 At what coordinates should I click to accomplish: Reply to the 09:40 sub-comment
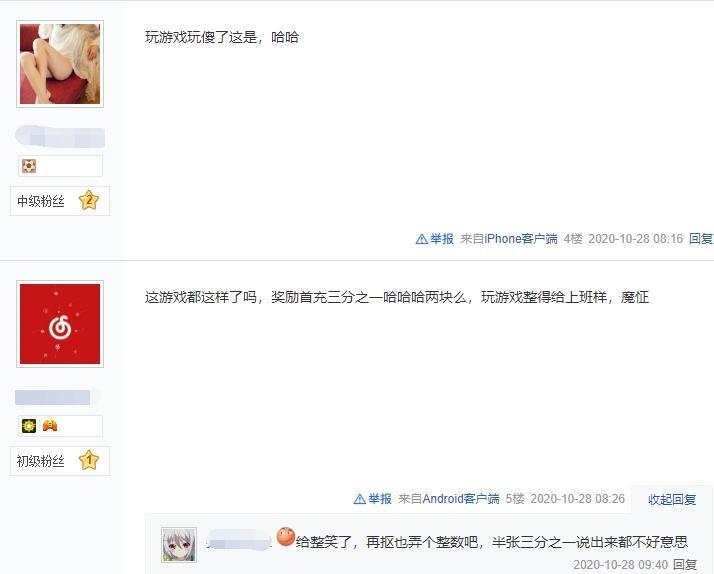point(685,565)
